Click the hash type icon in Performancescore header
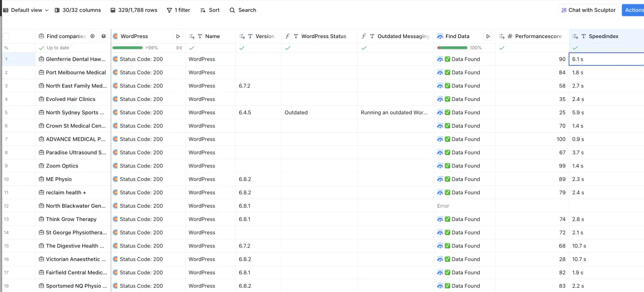644x292 pixels. (x=510, y=36)
